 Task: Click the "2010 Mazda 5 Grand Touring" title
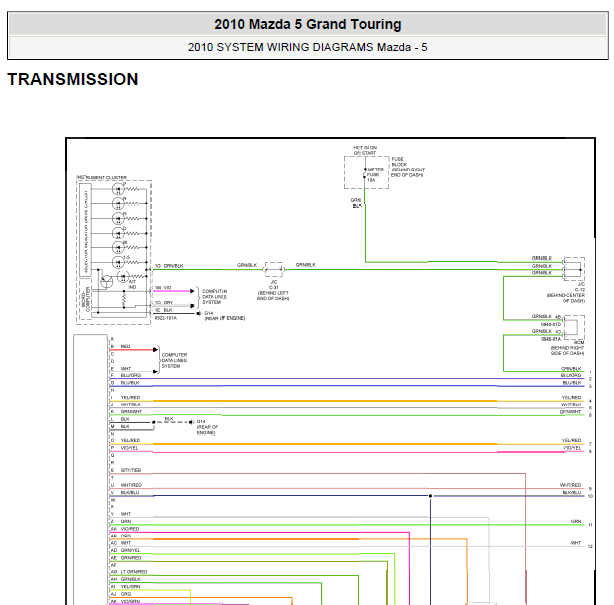click(308, 24)
